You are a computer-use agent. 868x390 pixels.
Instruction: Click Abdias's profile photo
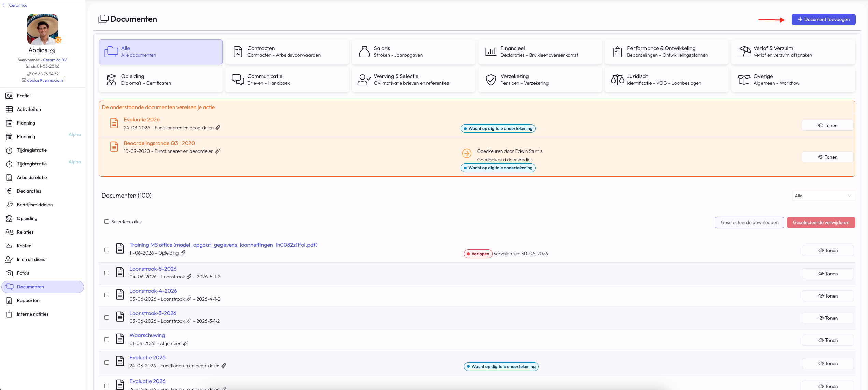pos(43,29)
